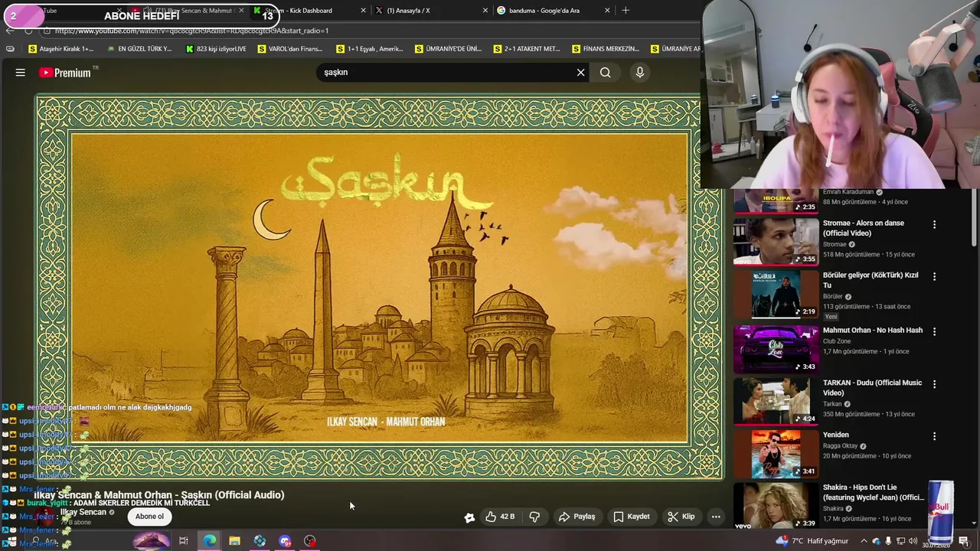
Task: Open options menu for Mahmut Orhan - No Hash Hash
Action: point(934,331)
